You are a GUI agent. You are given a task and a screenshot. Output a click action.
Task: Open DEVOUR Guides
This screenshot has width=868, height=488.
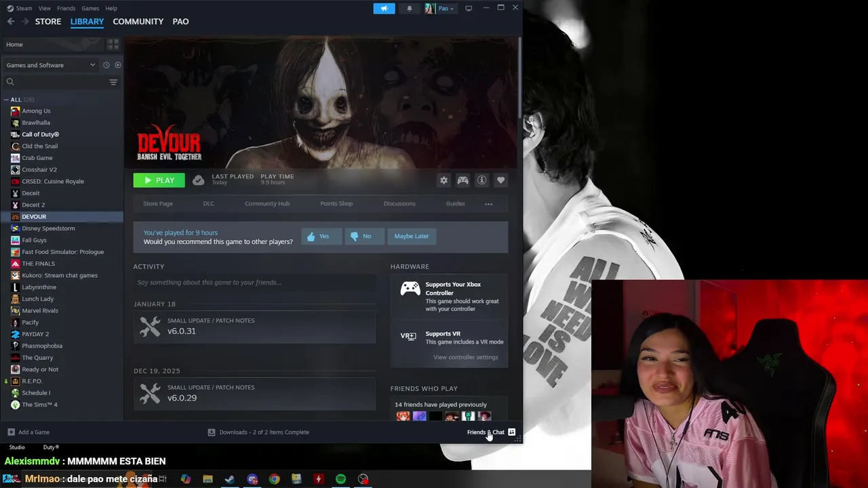point(455,203)
